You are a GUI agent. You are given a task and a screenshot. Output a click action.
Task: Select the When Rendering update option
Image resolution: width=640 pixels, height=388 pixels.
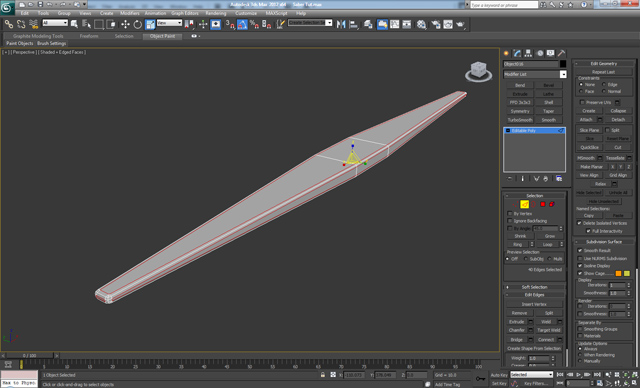coord(580,355)
